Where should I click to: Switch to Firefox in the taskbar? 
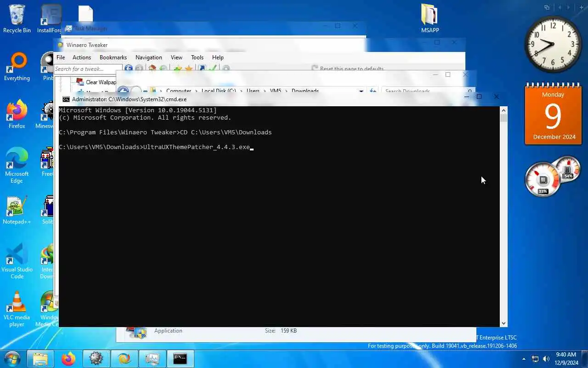(68, 359)
